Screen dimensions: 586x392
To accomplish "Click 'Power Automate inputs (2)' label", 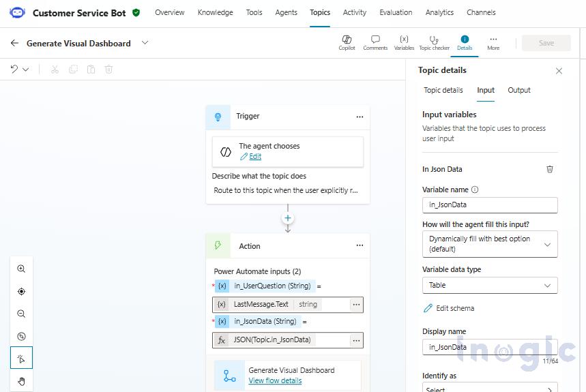I will 257,271.
